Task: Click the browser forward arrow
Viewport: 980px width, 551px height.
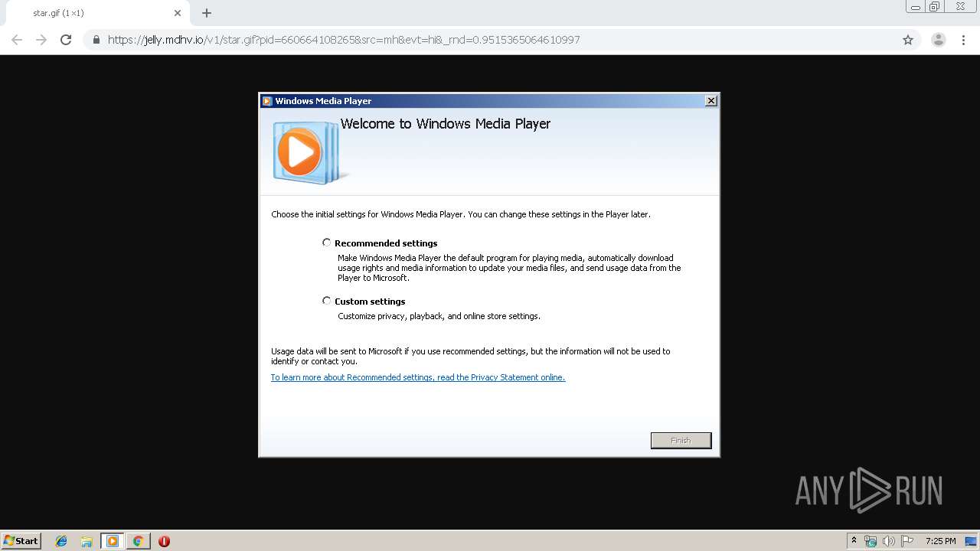Action: click(x=41, y=40)
